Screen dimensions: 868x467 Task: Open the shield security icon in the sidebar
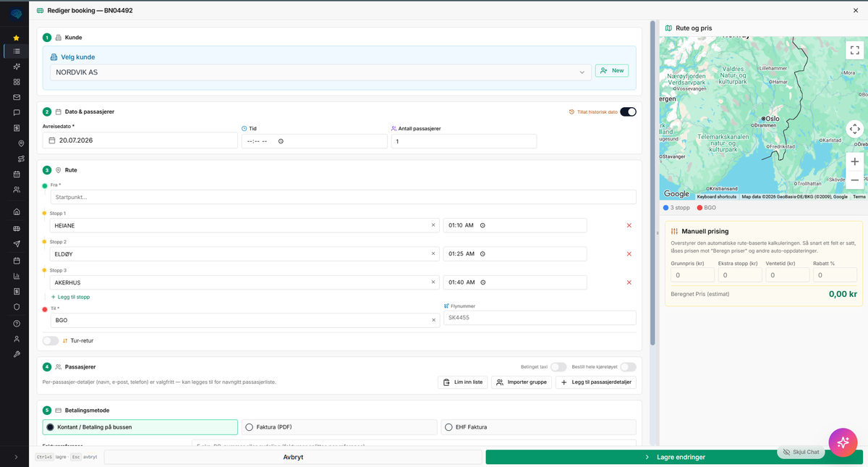pyautogui.click(x=16, y=306)
